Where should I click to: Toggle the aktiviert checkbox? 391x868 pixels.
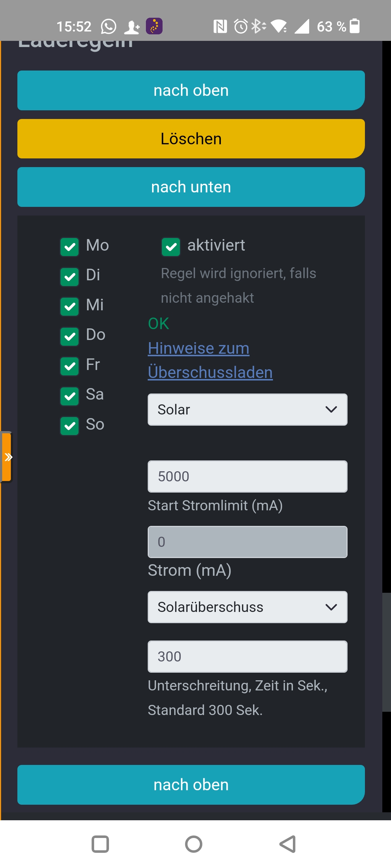pos(171,247)
